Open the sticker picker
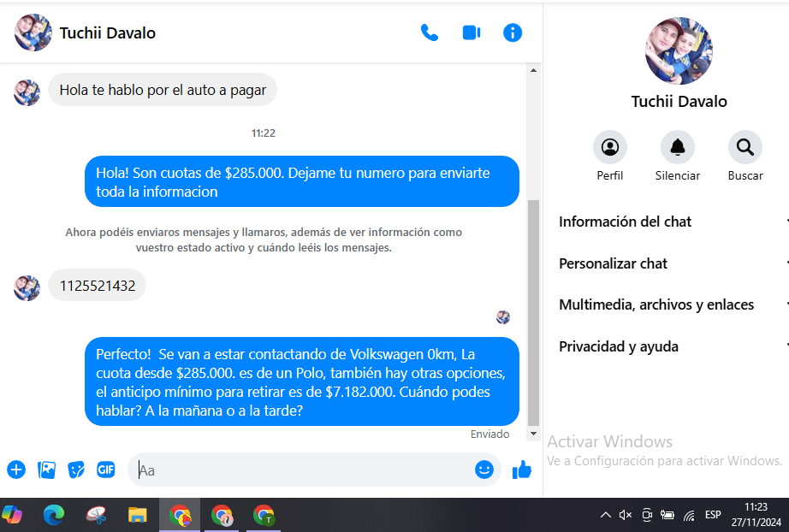789x532 pixels. (x=76, y=470)
